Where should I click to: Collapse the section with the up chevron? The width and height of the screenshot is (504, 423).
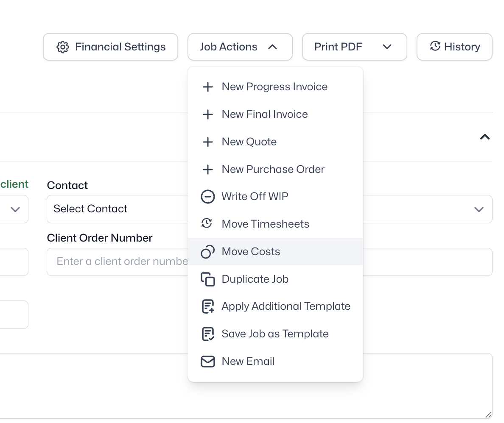(485, 137)
